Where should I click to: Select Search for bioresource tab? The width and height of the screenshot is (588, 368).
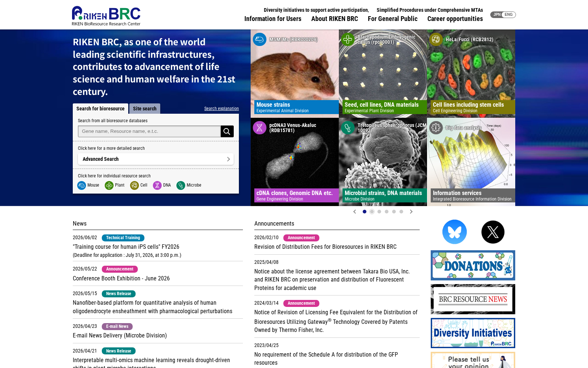tap(100, 109)
